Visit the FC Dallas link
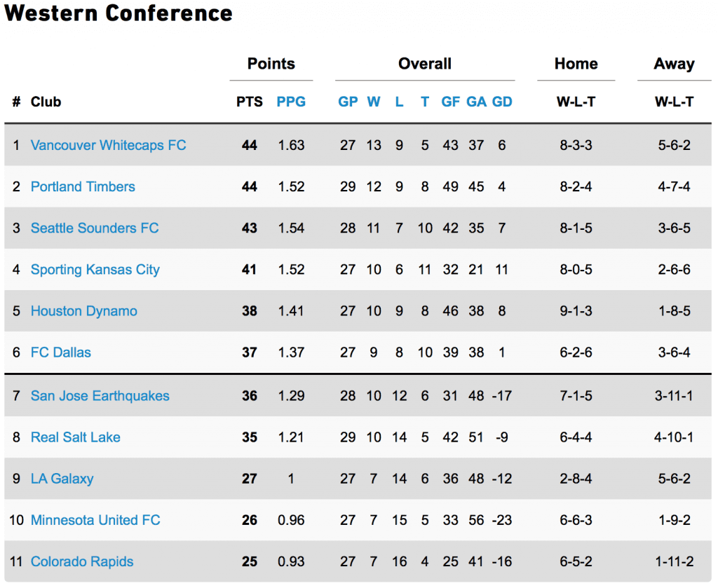The width and height of the screenshot is (718, 588). click(61, 353)
